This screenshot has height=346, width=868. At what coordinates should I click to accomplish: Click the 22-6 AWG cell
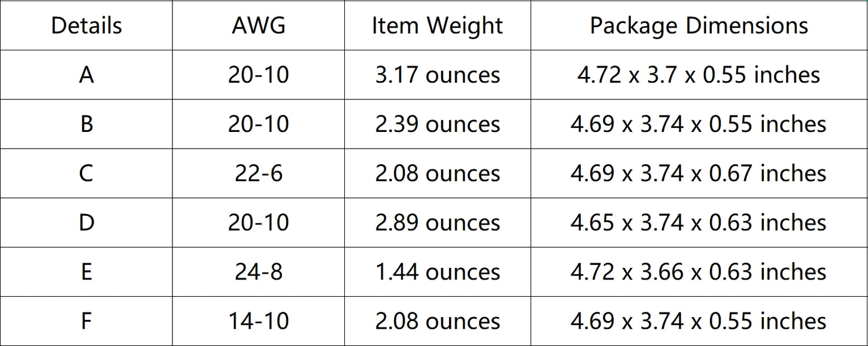tap(258, 174)
